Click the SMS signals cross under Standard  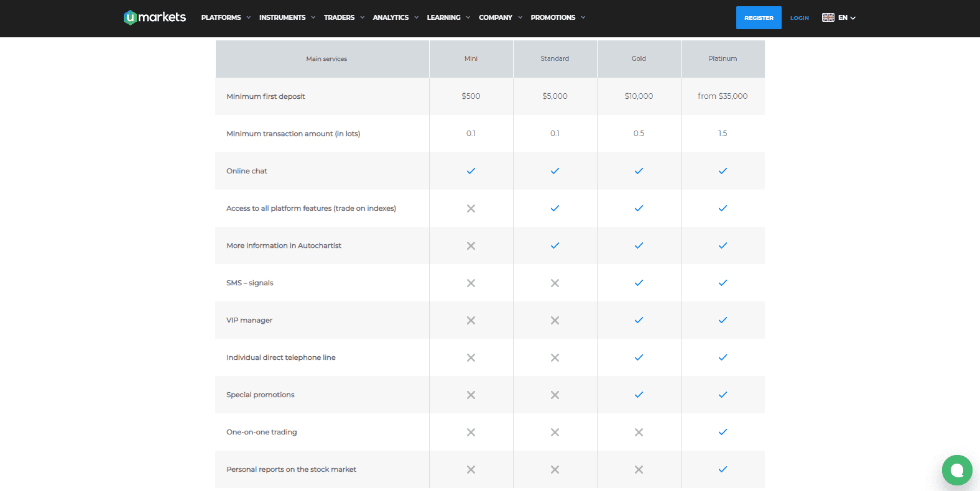pyautogui.click(x=555, y=283)
